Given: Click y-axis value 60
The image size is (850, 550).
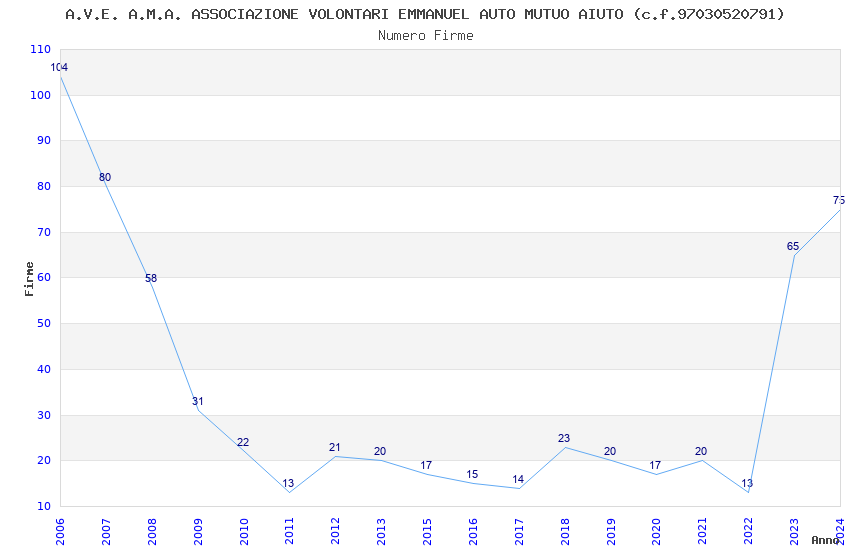Looking at the screenshot, I should [x=44, y=277].
